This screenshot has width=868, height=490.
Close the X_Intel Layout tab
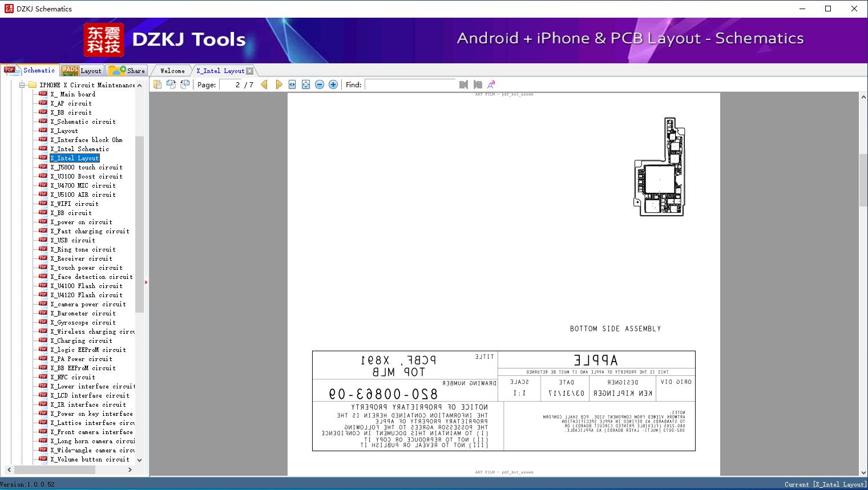coord(249,71)
